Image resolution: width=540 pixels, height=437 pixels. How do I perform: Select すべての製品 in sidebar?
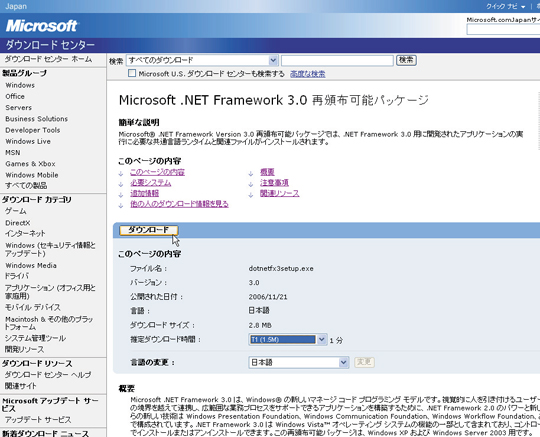tap(26, 186)
